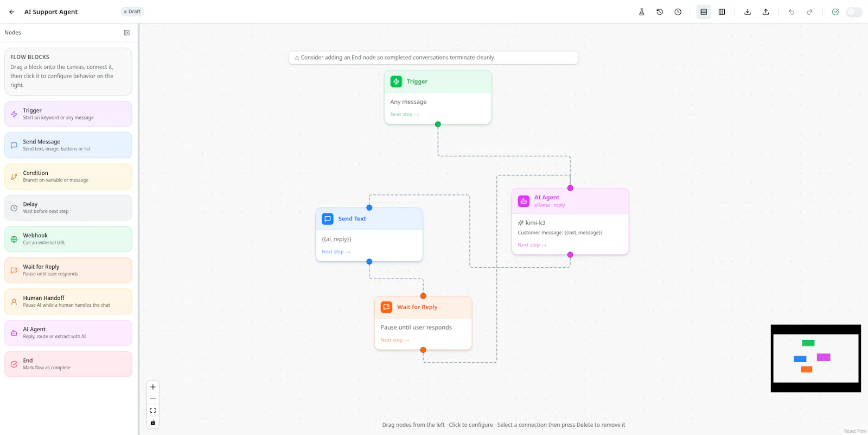The image size is (868, 435).
Task: Zoom in on the canvas
Action: click(x=153, y=387)
